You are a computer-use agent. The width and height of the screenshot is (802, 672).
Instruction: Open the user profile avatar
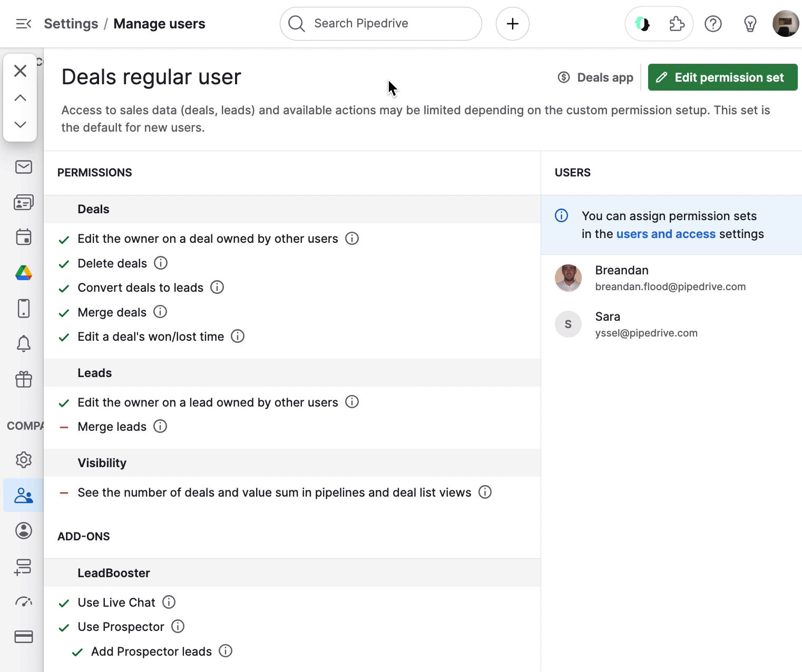click(x=786, y=24)
